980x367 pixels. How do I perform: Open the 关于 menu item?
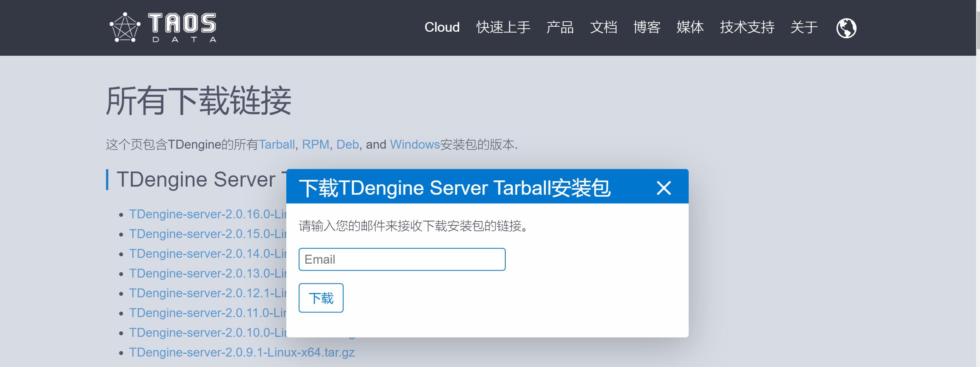pyautogui.click(x=804, y=27)
